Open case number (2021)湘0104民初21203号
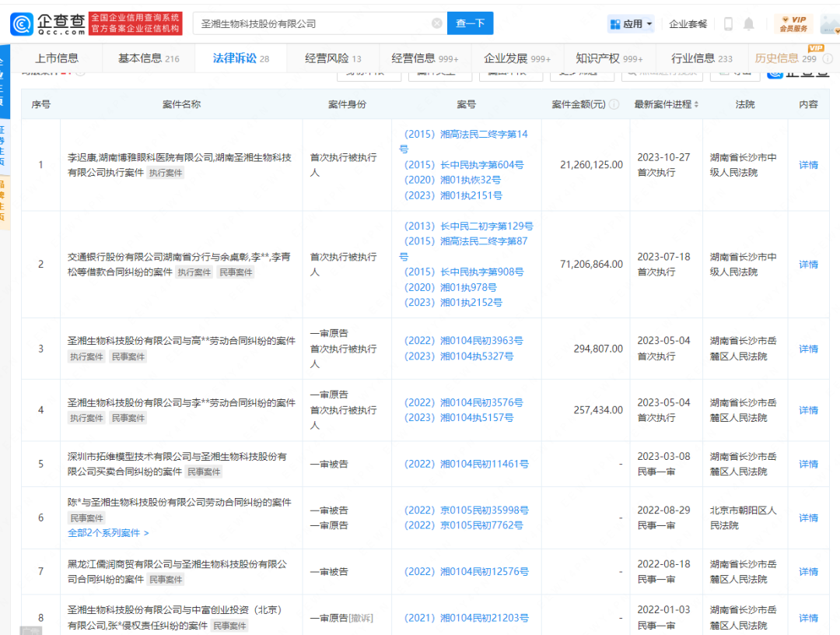Image resolution: width=840 pixels, height=635 pixels. 466,618
